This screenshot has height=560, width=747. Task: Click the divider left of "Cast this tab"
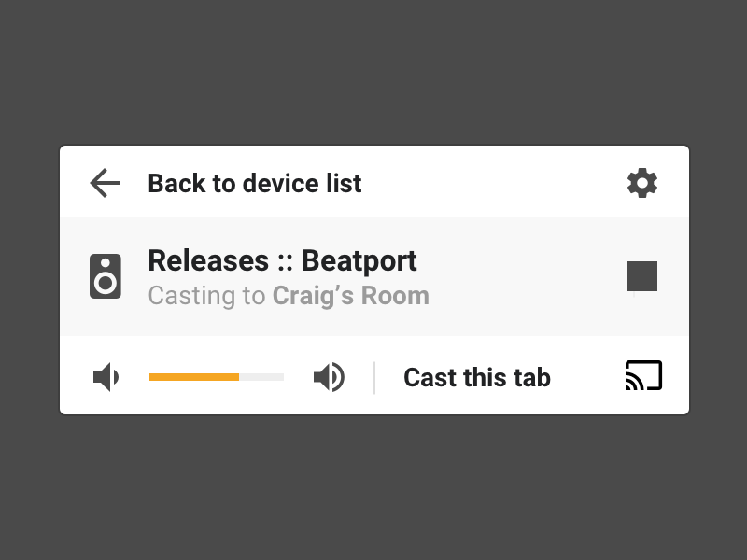tap(374, 377)
